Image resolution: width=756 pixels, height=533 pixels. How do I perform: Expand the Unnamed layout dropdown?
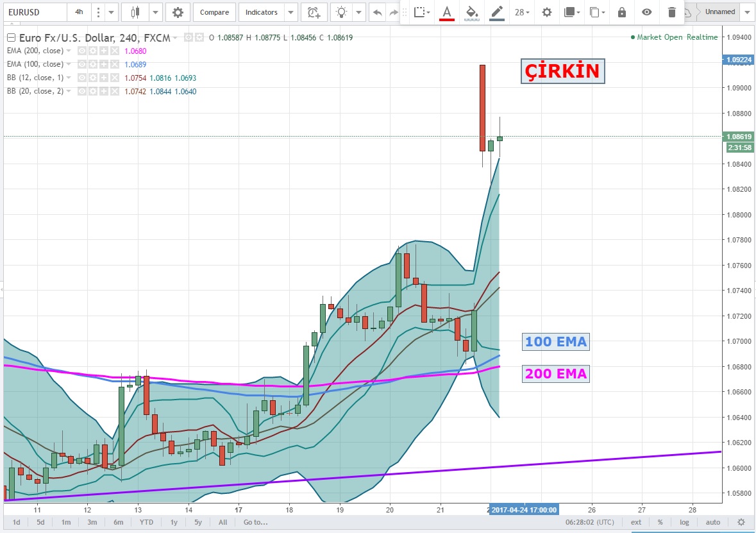tap(746, 12)
